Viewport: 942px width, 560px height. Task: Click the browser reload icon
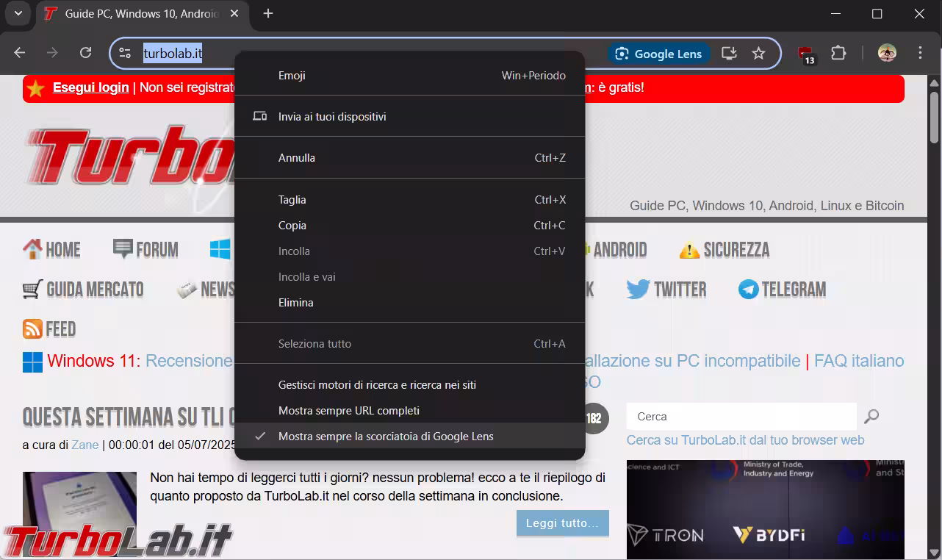coord(86,53)
